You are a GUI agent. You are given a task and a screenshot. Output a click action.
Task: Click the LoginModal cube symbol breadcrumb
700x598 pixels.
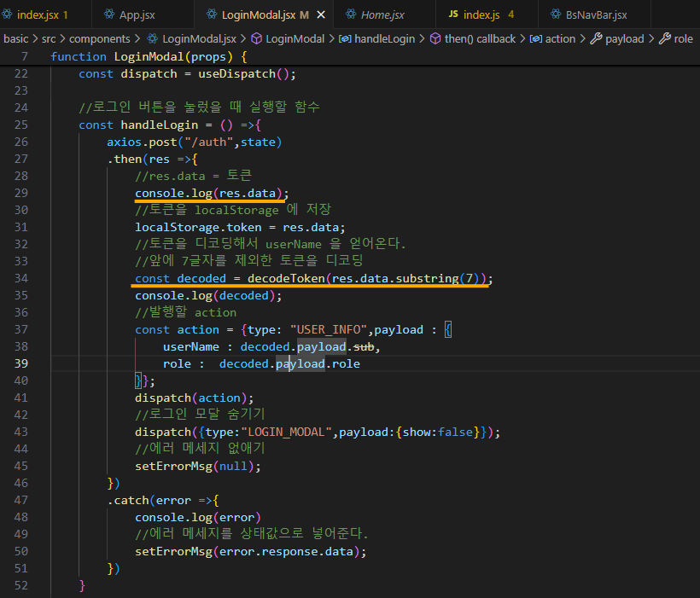click(288, 39)
